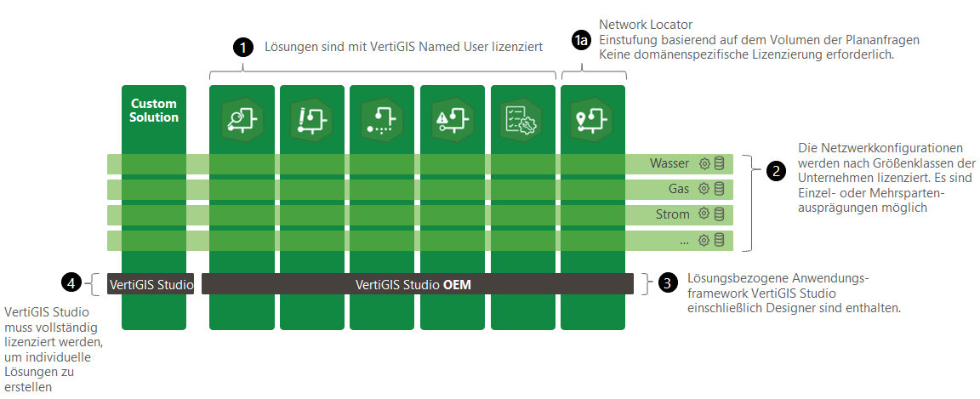This screenshot has width=980, height=399.
Task: Click the warning triangle network icon
Action: (453, 120)
